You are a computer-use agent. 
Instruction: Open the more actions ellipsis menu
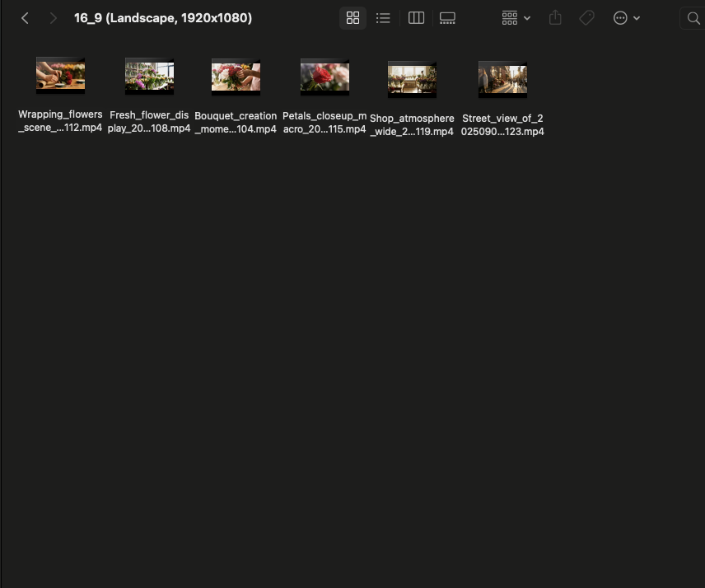[x=626, y=18]
